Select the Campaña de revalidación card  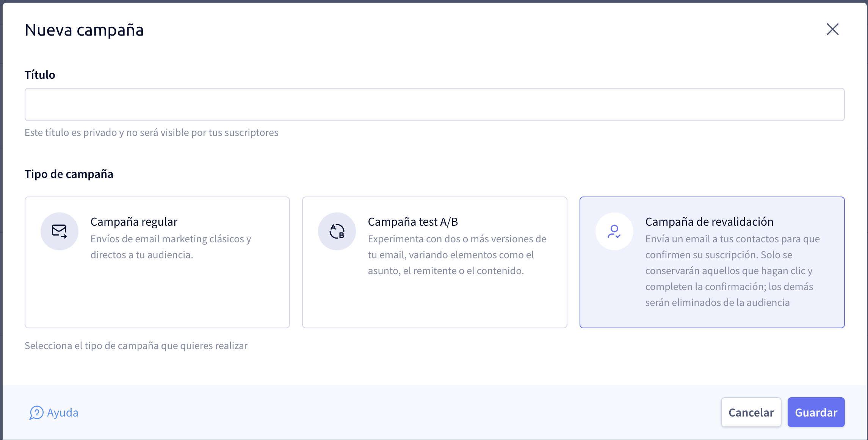[x=712, y=262]
